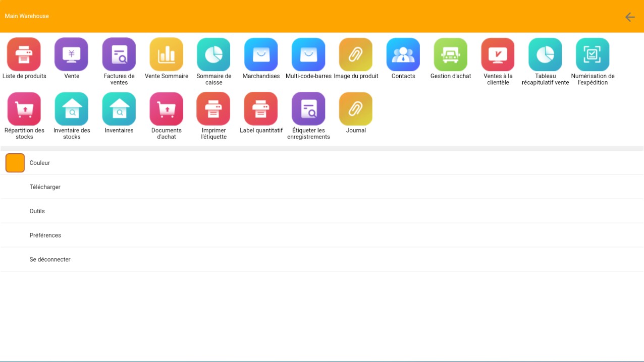Open Sommaire de caisse

pyautogui.click(x=213, y=54)
